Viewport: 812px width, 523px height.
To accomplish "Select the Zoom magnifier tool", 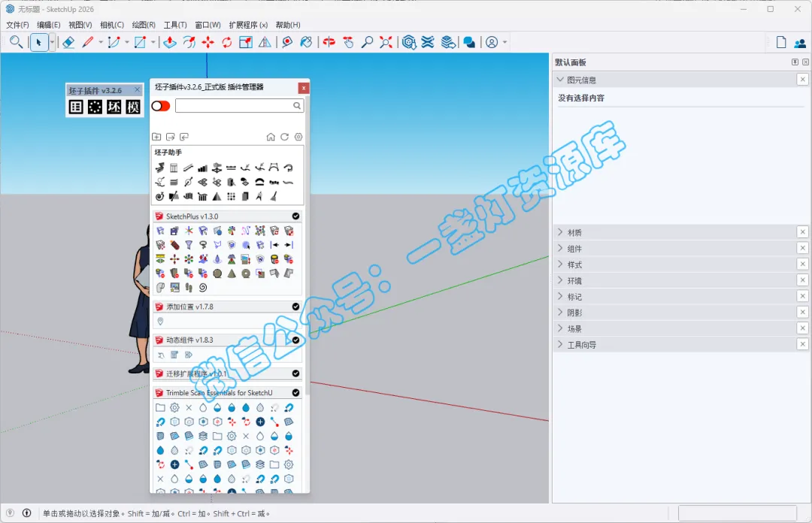I will pos(367,43).
